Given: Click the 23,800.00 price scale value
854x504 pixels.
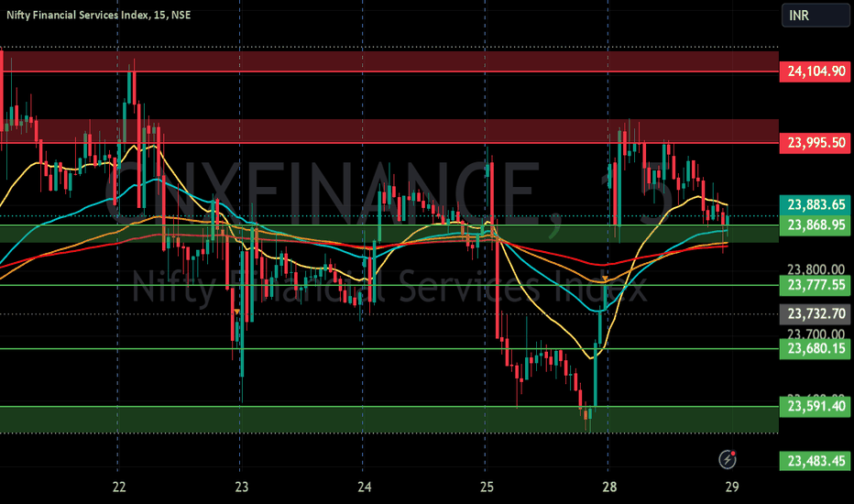Looking at the screenshot, I should tap(816, 269).
